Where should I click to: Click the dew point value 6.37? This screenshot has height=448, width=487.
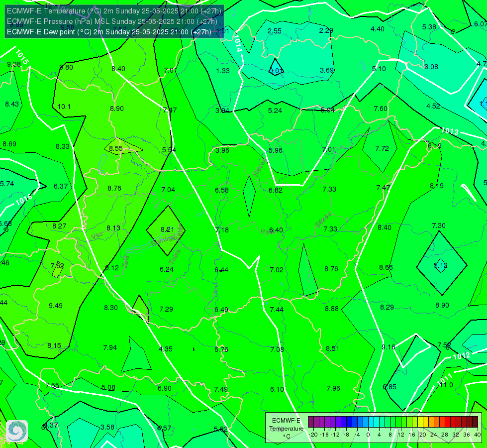click(61, 186)
